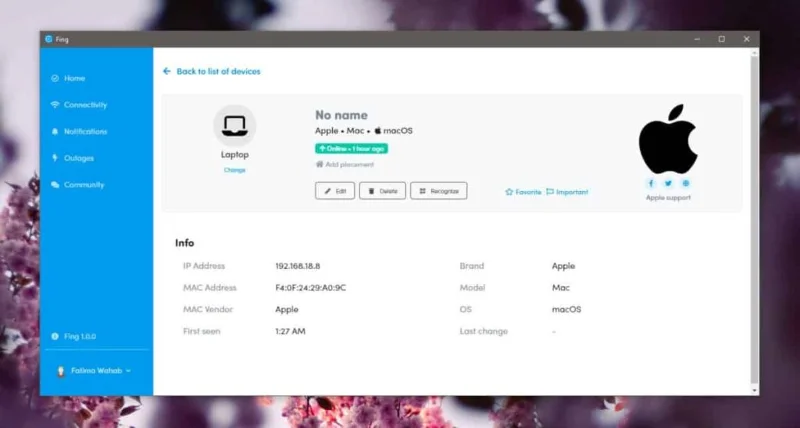
Task: Click Add placement link
Action: coord(345,165)
